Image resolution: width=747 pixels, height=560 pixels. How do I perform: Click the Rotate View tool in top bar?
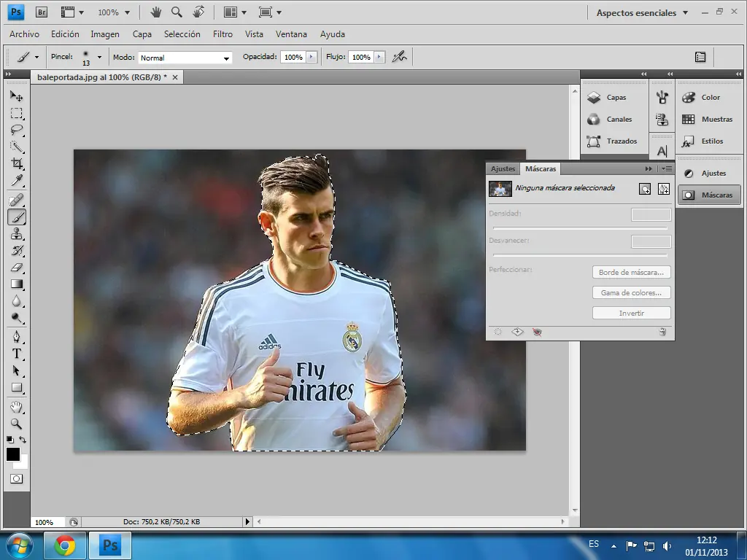(x=198, y=12)
